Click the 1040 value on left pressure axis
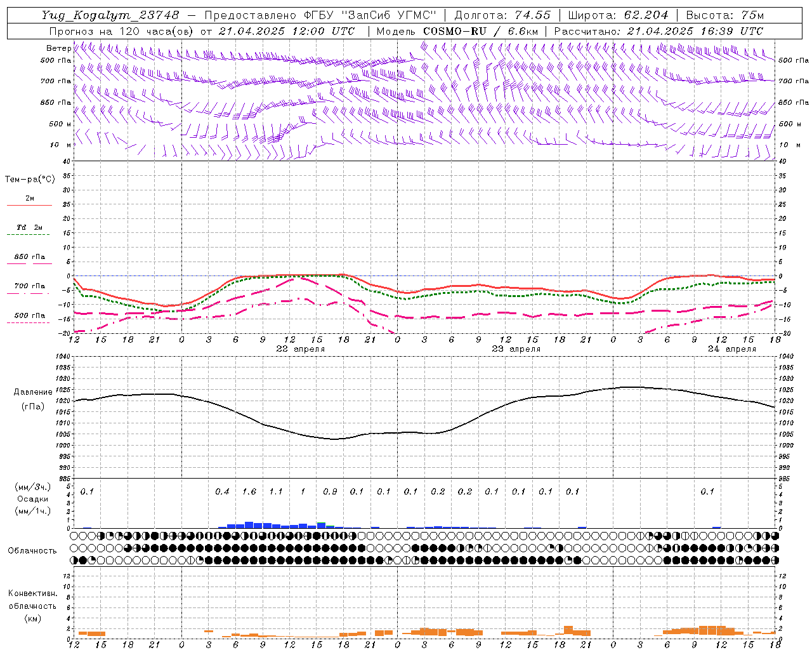 pos(63,357)
